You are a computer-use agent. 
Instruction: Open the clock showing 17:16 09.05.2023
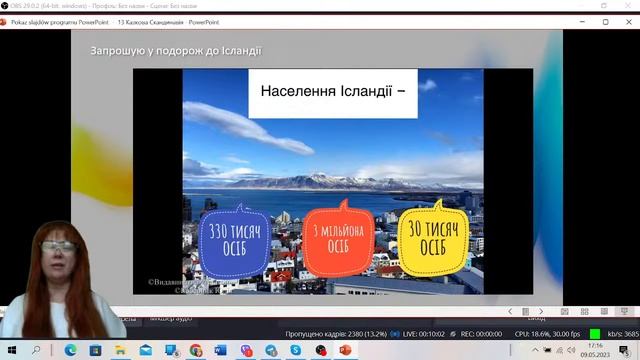tap(595, 350)
